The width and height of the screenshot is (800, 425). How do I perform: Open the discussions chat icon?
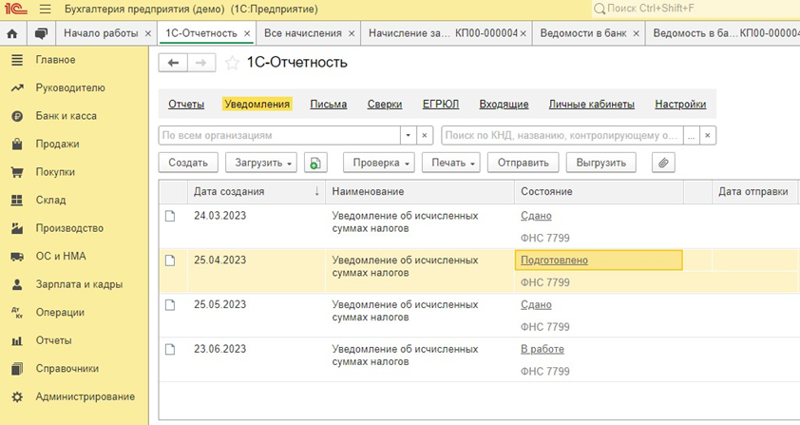tap(41, 34)
